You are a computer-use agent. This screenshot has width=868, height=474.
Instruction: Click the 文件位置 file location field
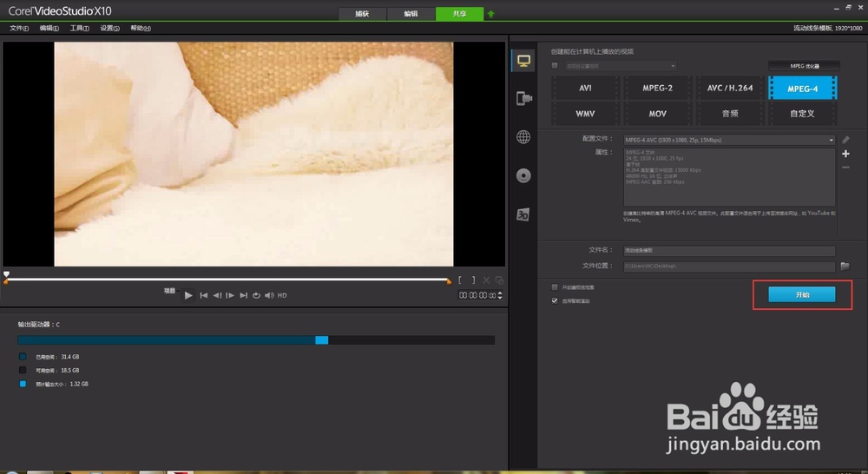729,267
